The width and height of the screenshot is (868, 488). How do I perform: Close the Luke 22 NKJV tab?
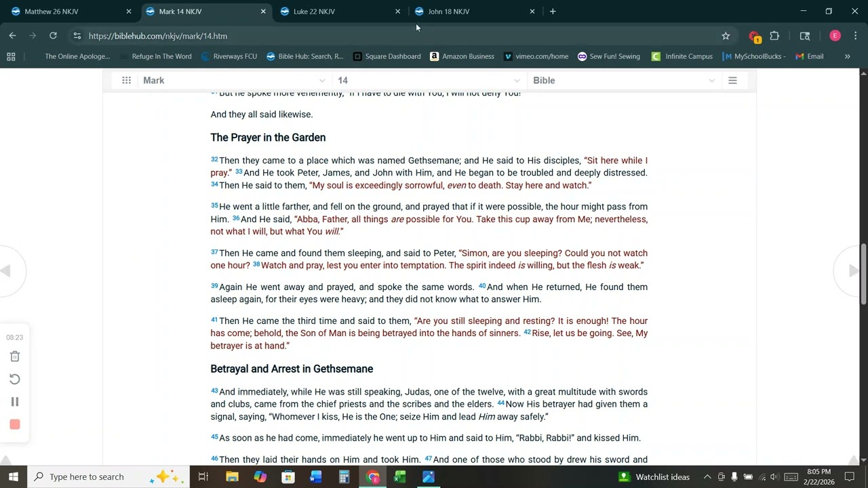point(398,12)
